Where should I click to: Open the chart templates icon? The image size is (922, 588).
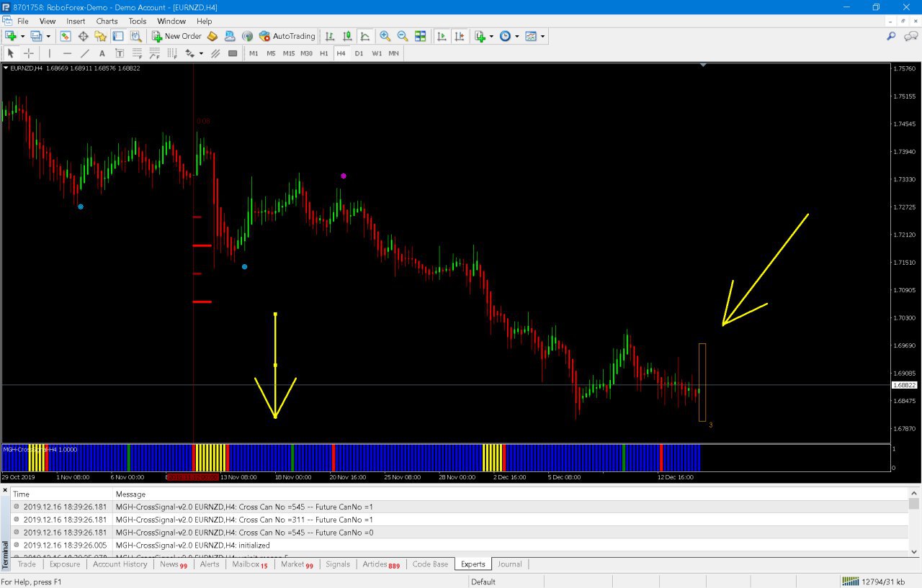532,36
